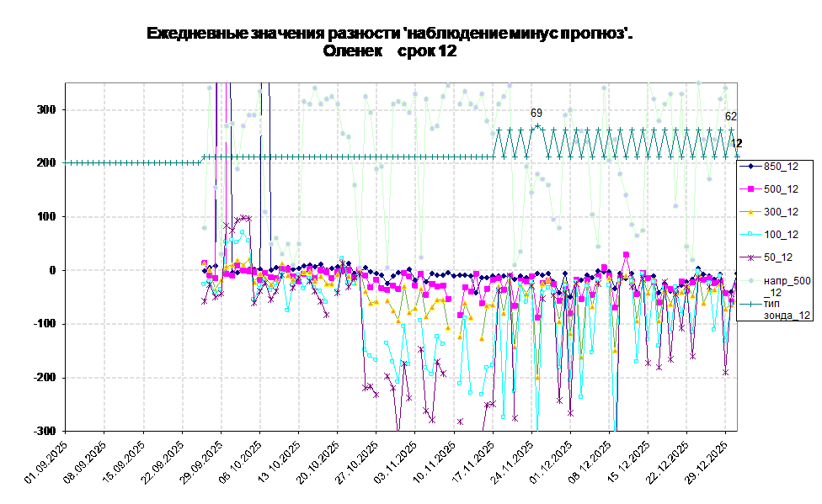Click the flat teal line at left of plot
The height and width of the screenshot is (504, 822).
pyautogui.click(x=126, y=162)
